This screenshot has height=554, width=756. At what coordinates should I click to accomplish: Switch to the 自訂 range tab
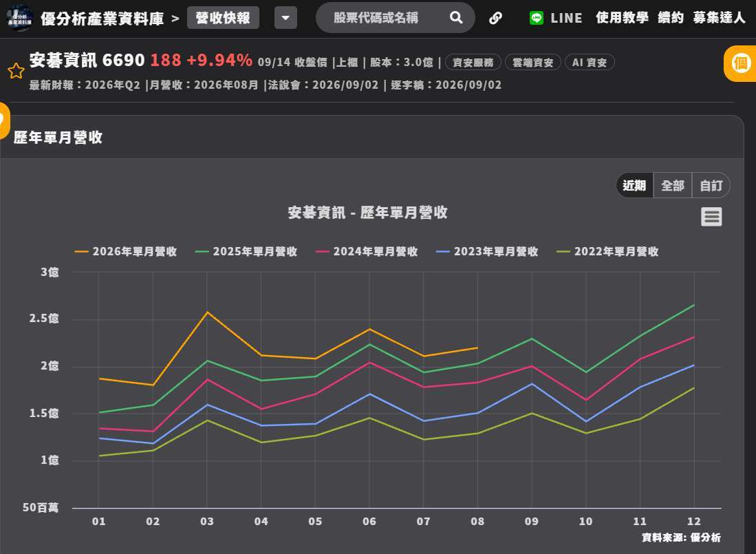coord(711,186)
